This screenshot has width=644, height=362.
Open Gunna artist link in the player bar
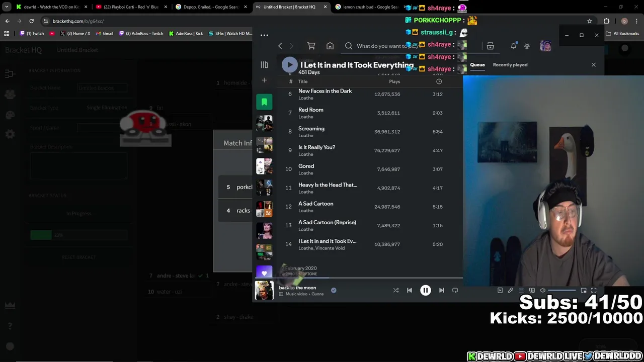click(317, 294)
